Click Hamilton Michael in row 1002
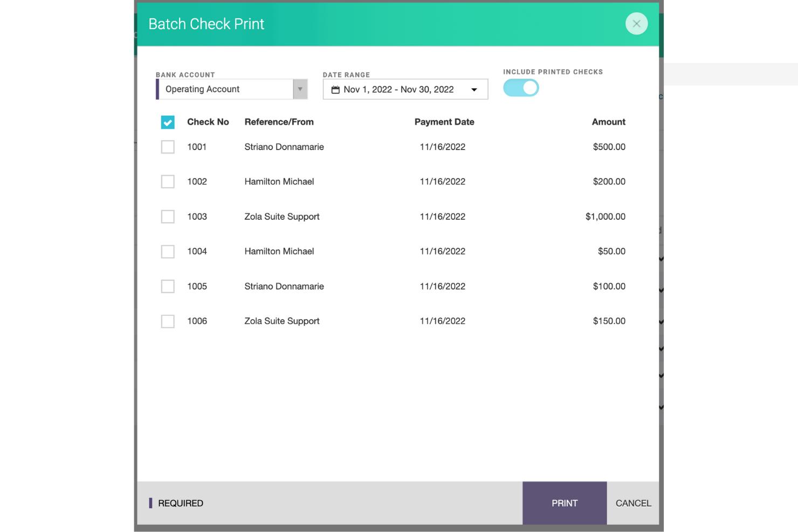Viewport: 798px width, 532px height. click(x=279, y=182)
